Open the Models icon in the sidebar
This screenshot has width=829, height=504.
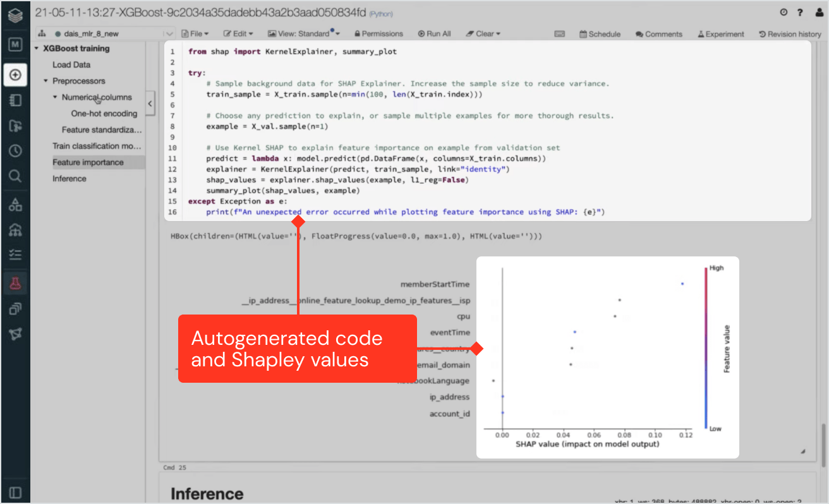pyautogui.click(x=16, y=334)
